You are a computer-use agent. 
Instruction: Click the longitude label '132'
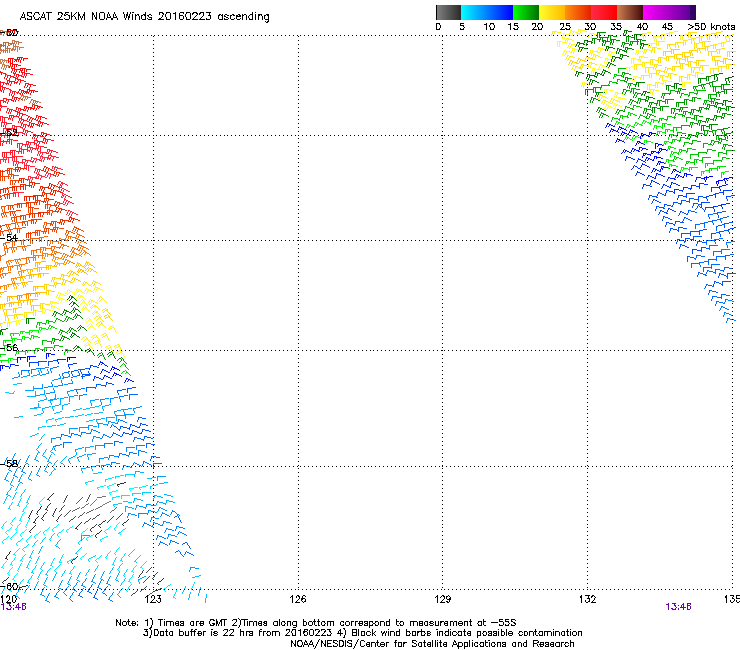[587, 599]
